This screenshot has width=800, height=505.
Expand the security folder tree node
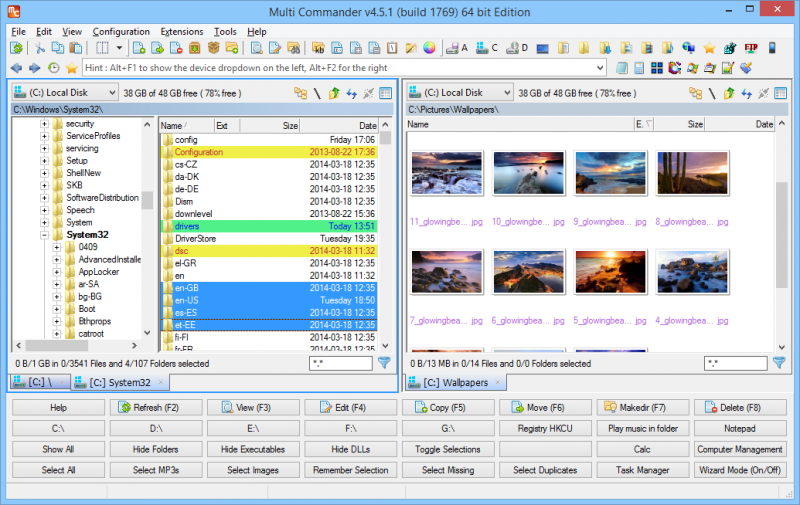44,123
